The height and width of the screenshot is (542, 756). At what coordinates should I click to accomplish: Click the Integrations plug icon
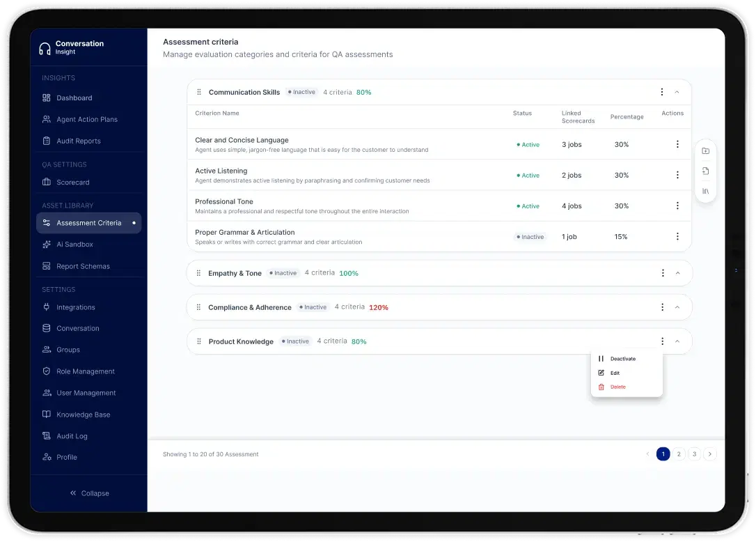click(x=46, y=307)
